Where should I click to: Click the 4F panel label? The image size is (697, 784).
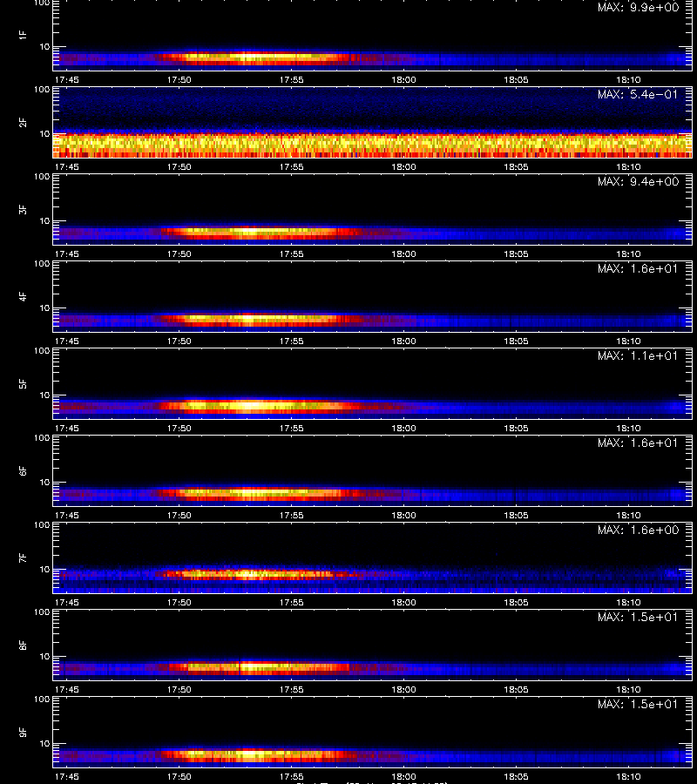(x=23, y=296)
